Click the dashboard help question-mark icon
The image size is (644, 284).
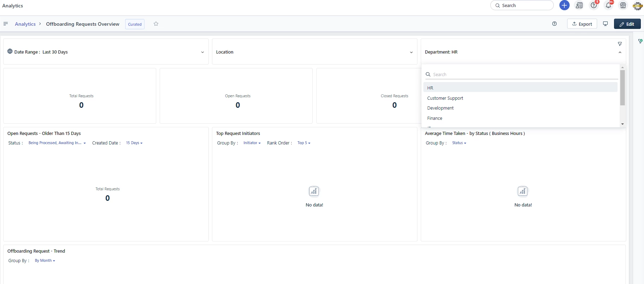point(554,24)
